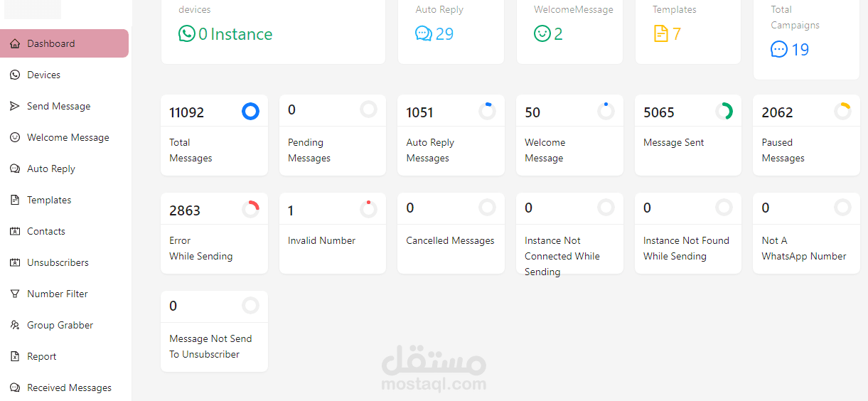This screenshot has width=868, height=401.
Task: Click the Cancelled Messages label
Action: tap(450, 240)
